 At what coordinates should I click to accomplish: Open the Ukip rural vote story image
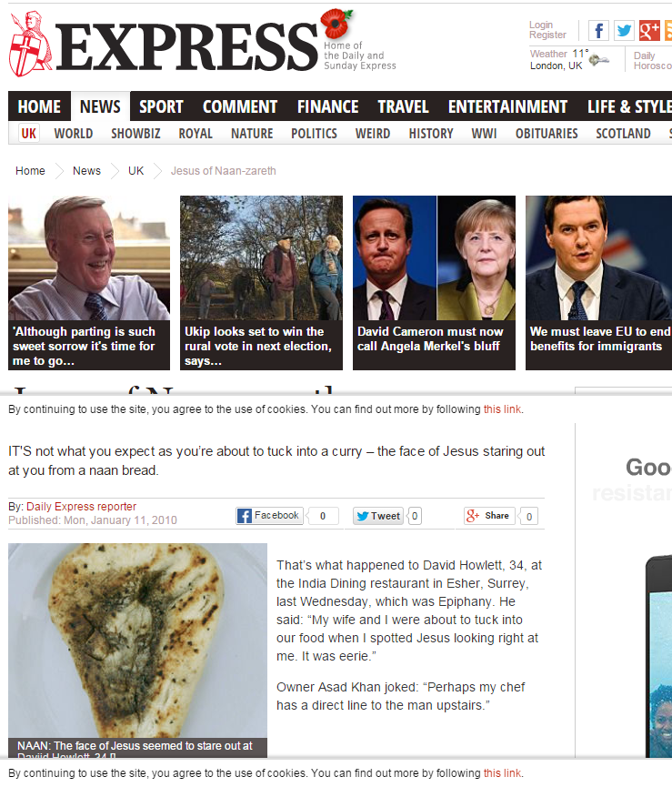[x=261, y=258]
